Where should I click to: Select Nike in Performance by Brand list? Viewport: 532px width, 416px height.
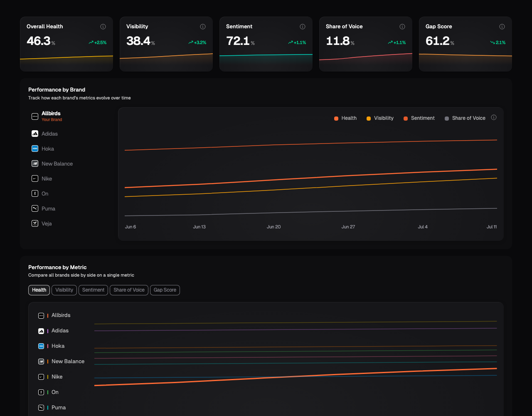pyautogui.click(x=71, y=178)
